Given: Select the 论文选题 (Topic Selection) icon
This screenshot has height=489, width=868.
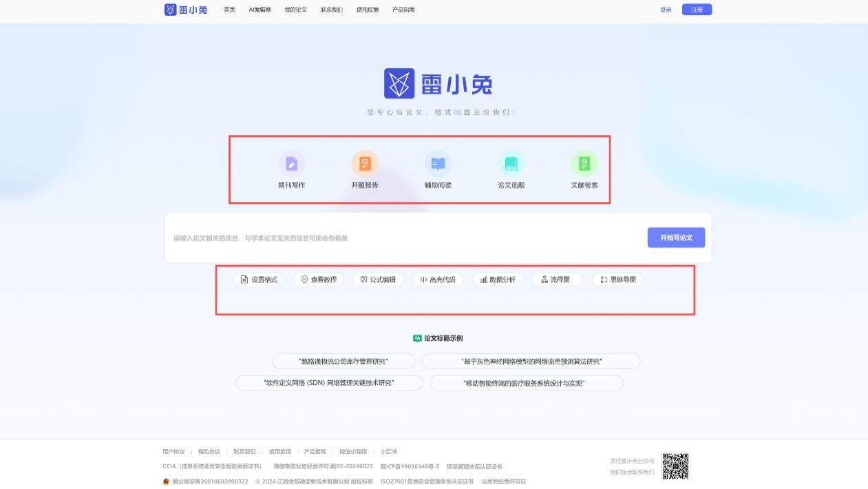Looking at the screenshot, I should click(511, 169).
